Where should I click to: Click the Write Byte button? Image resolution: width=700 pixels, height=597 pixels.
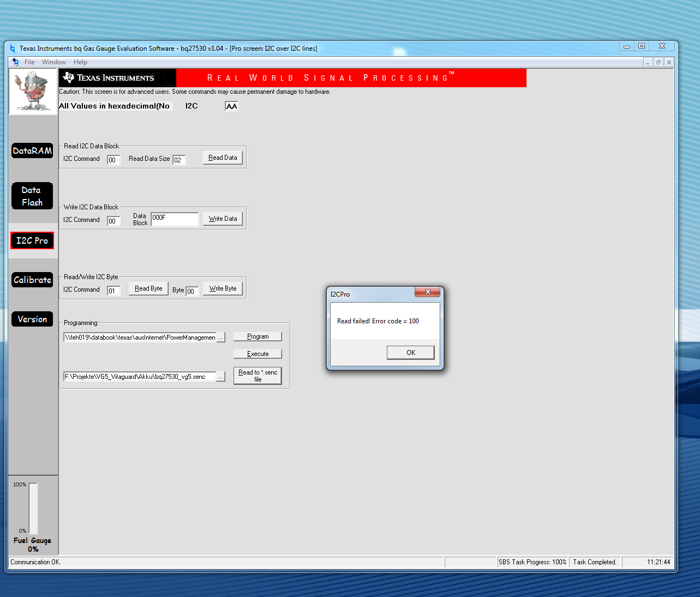pos(223,288)
